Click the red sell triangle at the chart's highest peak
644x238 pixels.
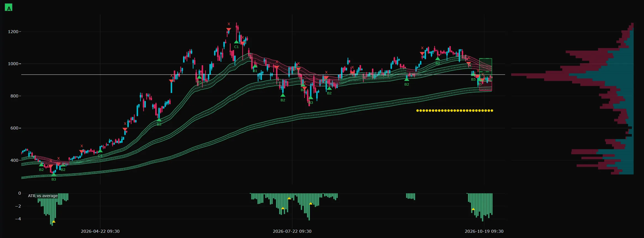click(x=229, y=30)
